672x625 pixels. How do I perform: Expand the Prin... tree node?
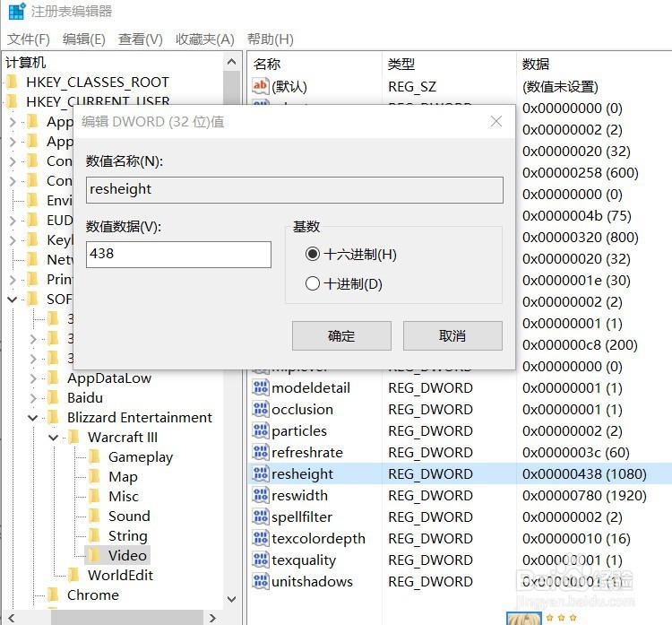[13, 279]
